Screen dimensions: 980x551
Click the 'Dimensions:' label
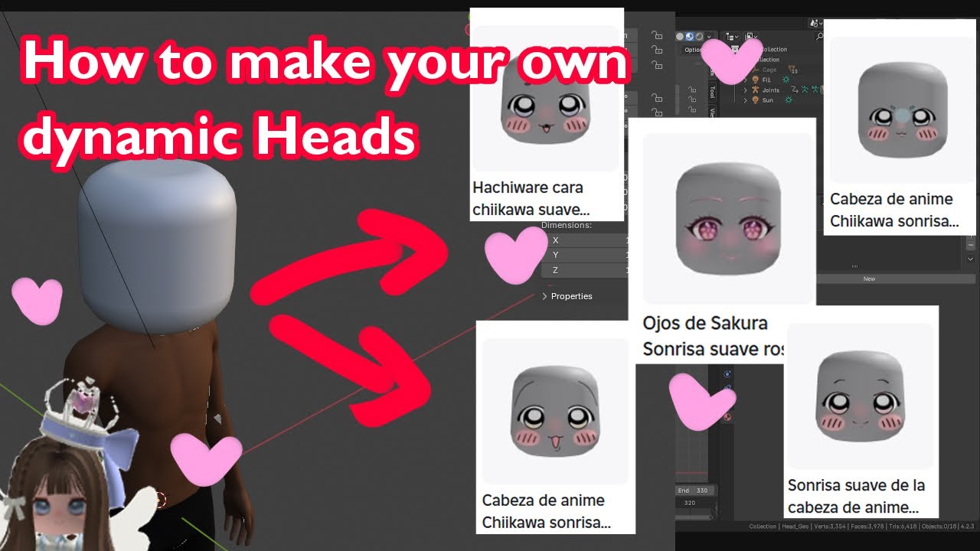(567, 226)
